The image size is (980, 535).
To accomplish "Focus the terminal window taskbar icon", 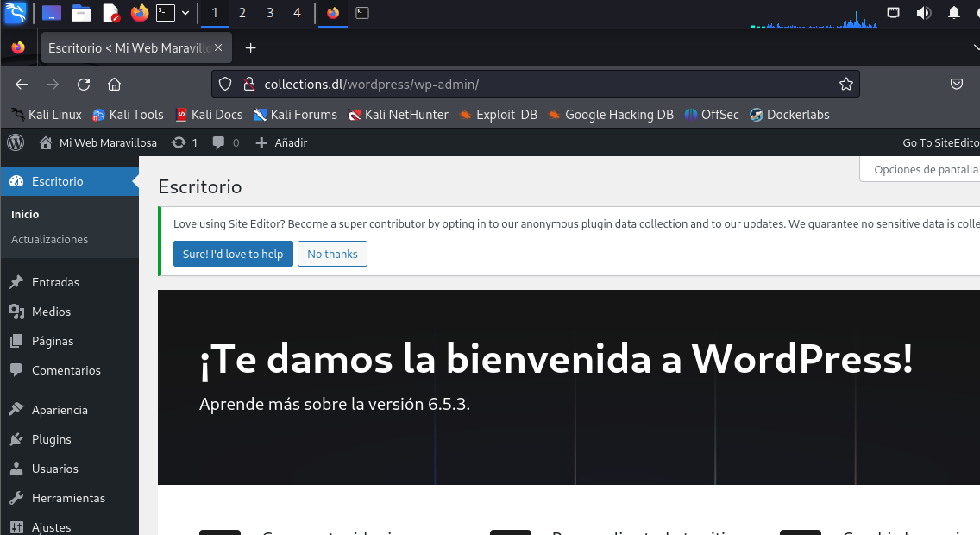I will 361,13.
